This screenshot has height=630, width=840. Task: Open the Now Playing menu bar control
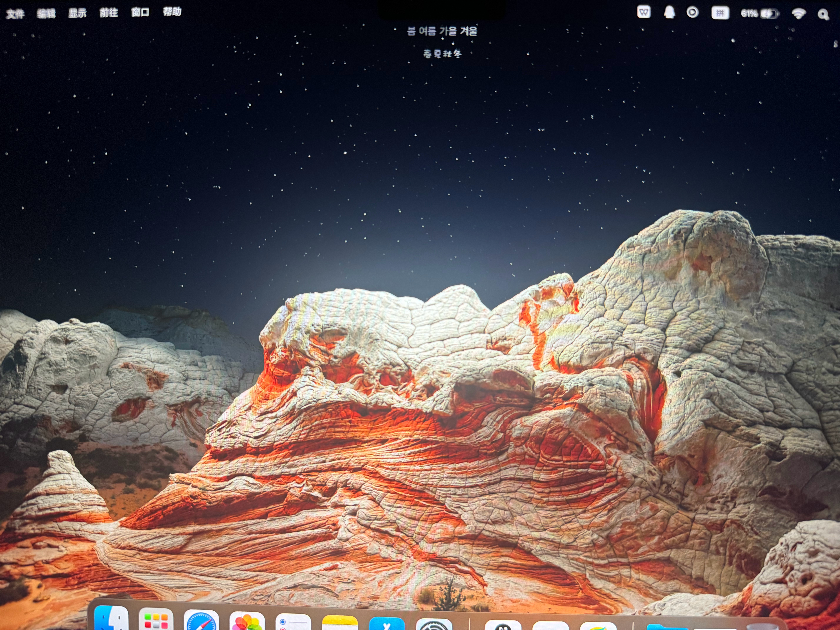(x=693, y=12)
